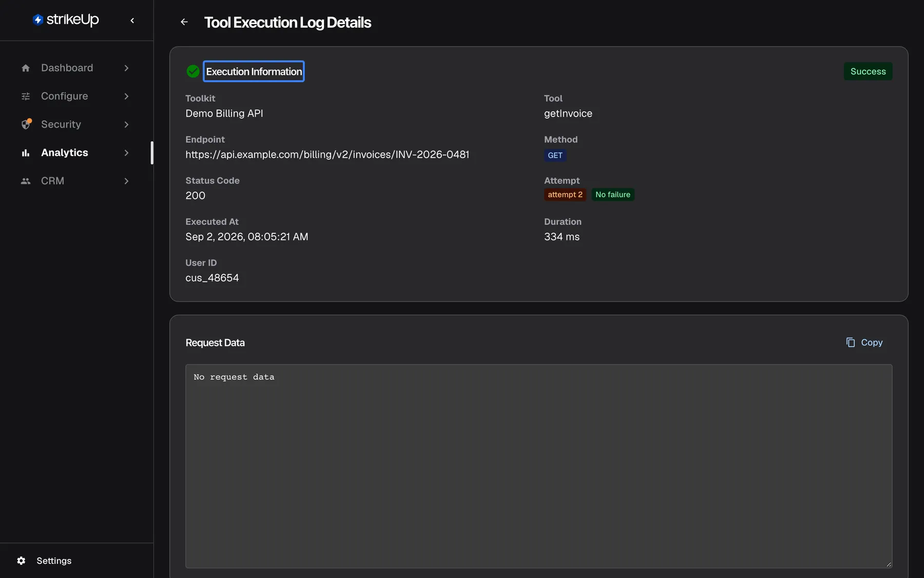Select the Analytics menu item
Image resolution: width=924 pixels, height=578 pixels.
tap(76, 153)
